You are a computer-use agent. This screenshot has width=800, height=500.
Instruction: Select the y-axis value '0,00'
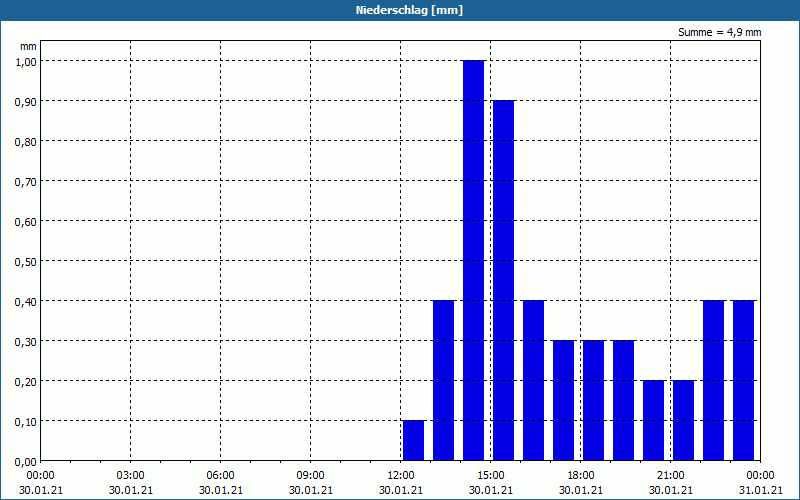point(26,462)
